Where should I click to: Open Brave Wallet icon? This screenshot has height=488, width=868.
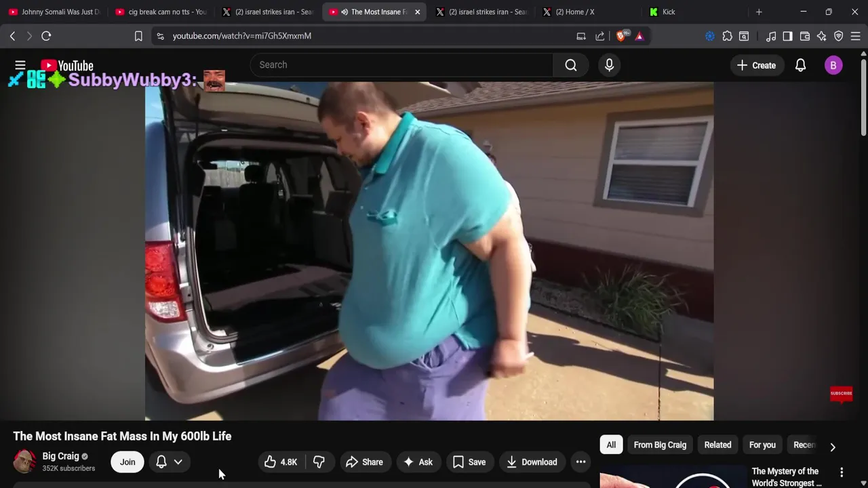(805, 36)
